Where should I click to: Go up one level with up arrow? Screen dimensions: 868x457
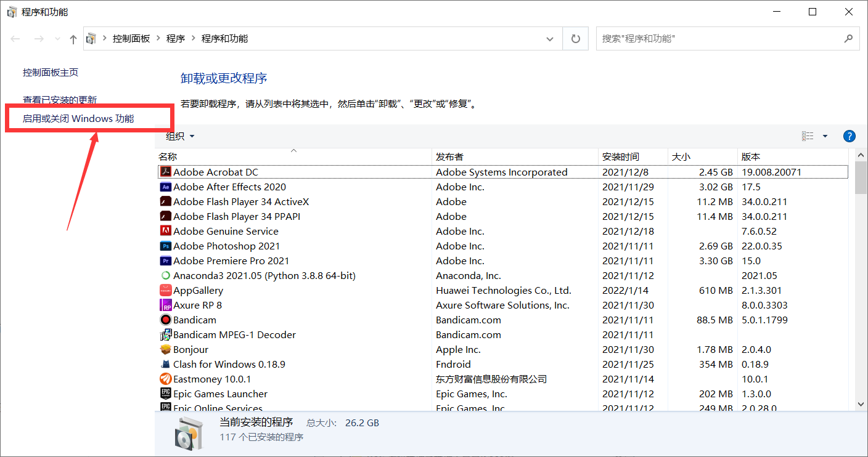click(73, 39)
